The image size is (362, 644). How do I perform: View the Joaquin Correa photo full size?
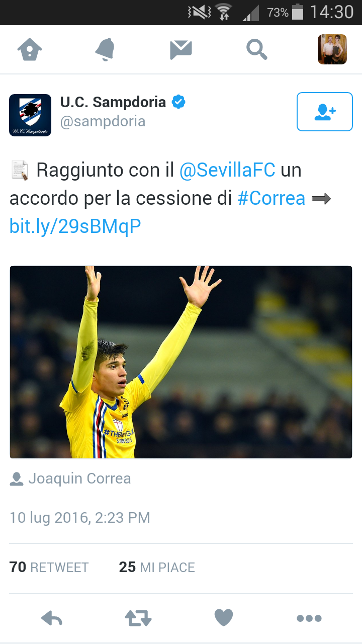181,362
